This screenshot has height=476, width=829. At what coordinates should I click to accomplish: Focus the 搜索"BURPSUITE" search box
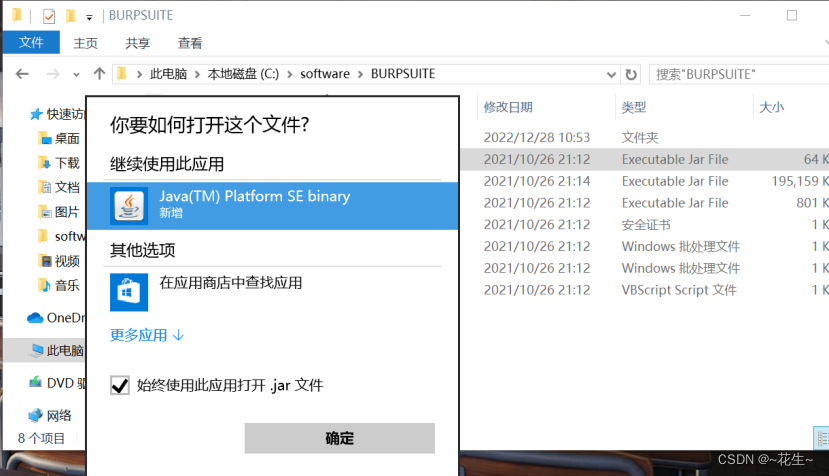pyautogui.click(x=739, y=75)
